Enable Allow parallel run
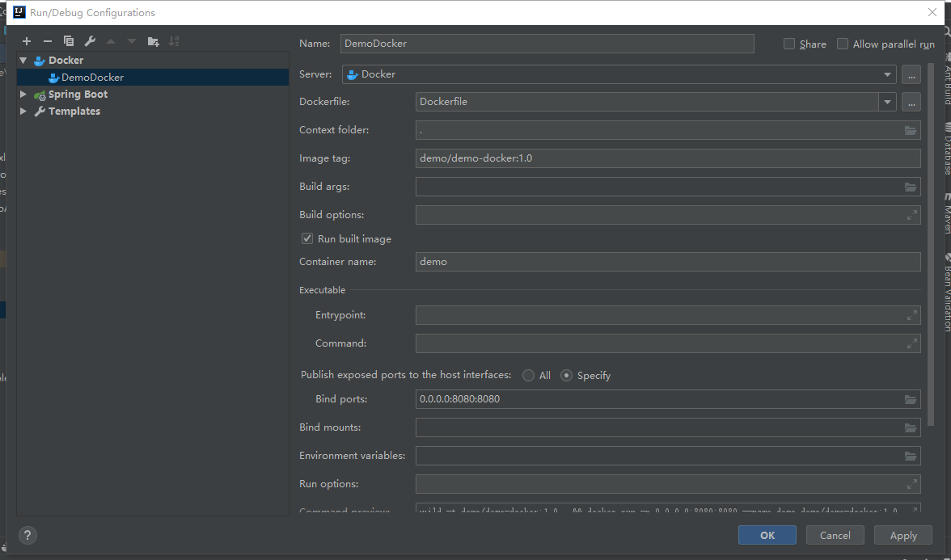Image resolution: width=951 pixels, height=560 pixels. (843, 44)
